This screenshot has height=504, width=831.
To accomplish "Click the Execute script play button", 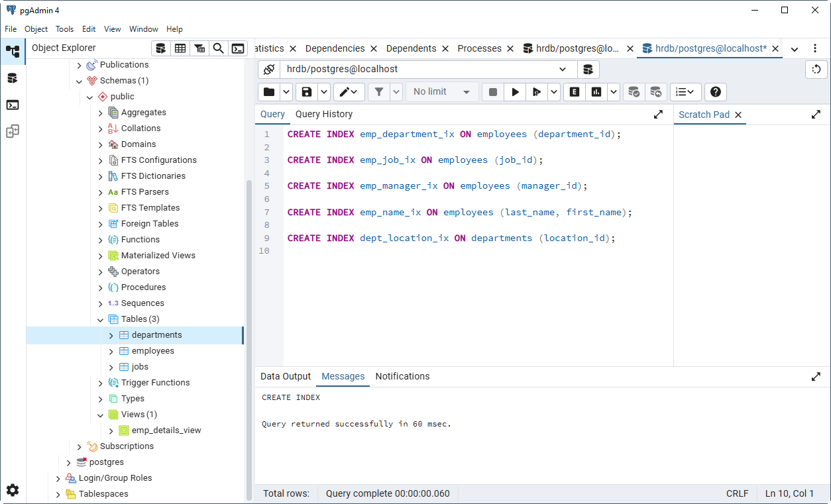I will 515,92.
